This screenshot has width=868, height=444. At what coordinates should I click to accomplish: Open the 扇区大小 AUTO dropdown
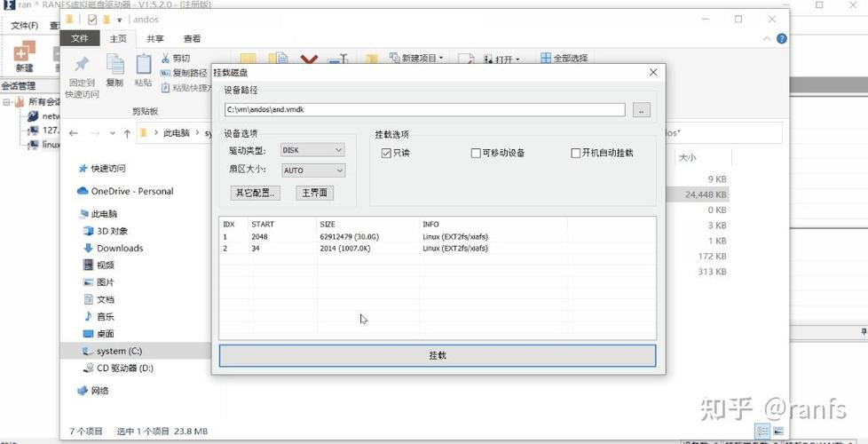click(x=312, y=170)
